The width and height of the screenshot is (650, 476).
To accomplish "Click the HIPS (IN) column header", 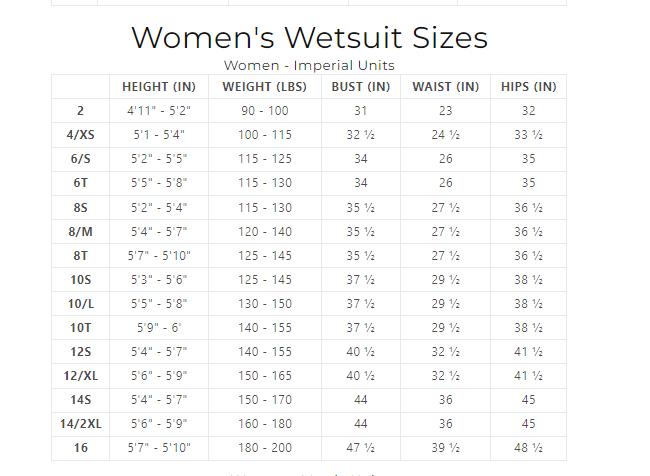I will click(528, 87).
